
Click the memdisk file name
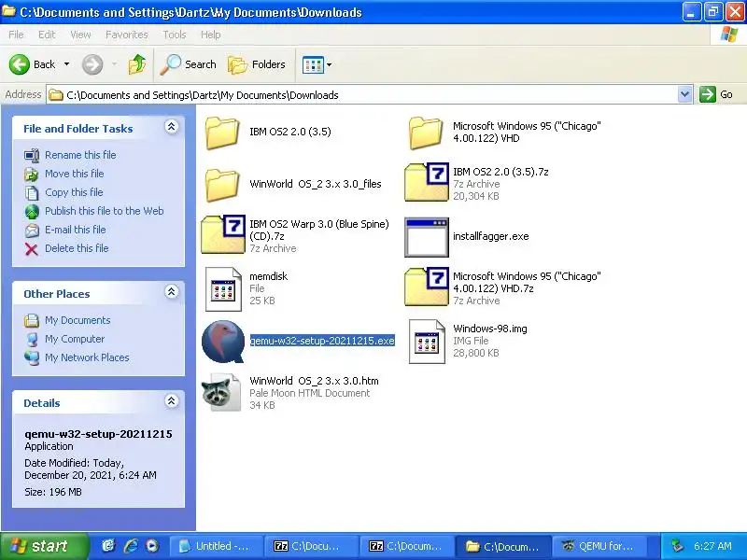click(269, 276)
